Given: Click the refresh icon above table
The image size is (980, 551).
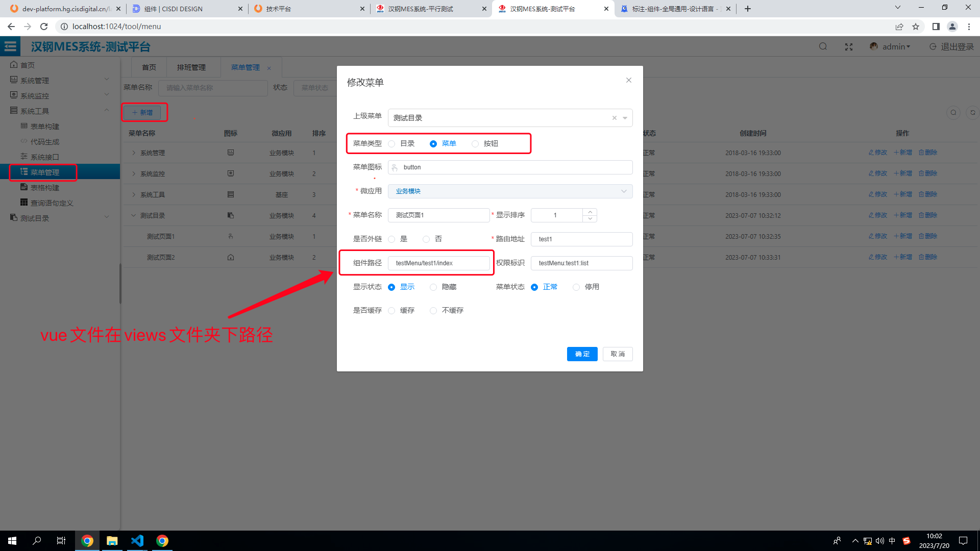Looking at the screenshot, I should point(972,112).
